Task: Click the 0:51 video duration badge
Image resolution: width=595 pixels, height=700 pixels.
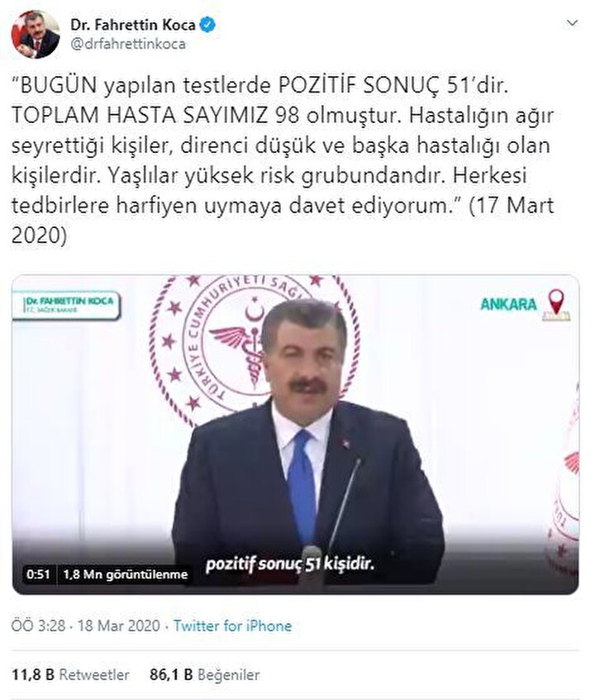Action: point(38,574)
